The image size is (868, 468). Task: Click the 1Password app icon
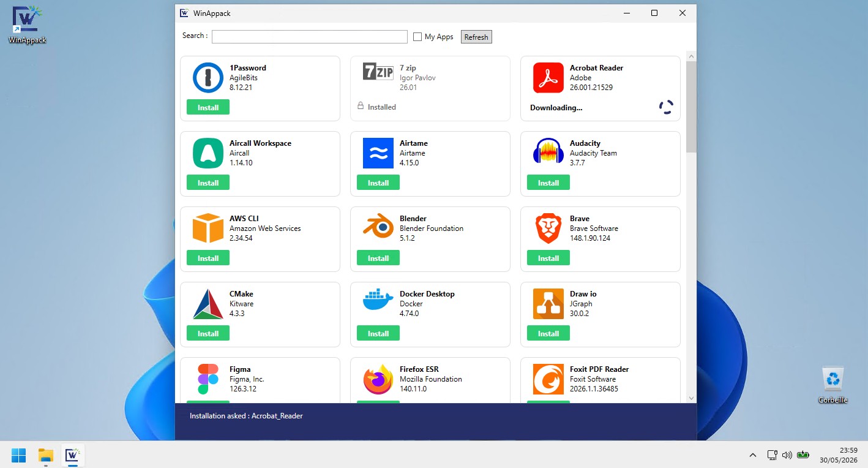[x=208, y=78]
